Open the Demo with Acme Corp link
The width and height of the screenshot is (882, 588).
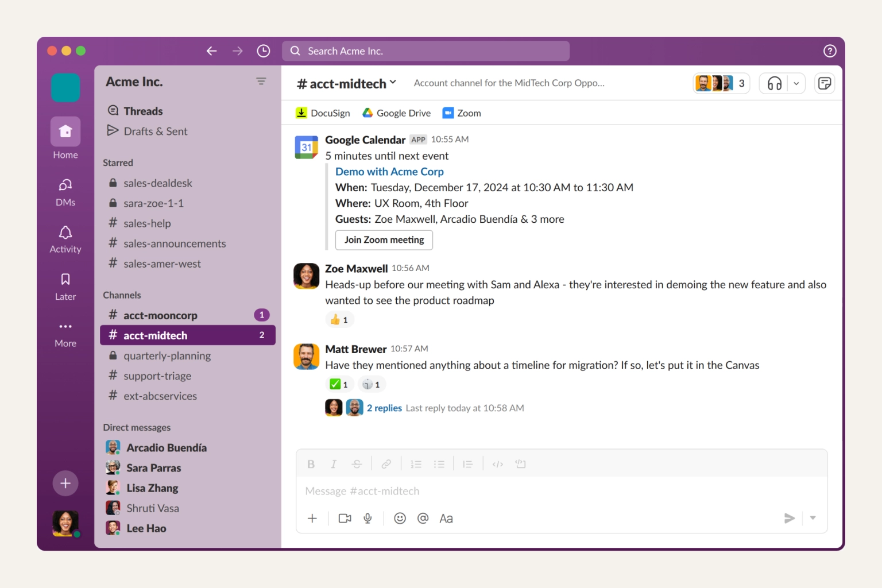click(x=389, y=172)
